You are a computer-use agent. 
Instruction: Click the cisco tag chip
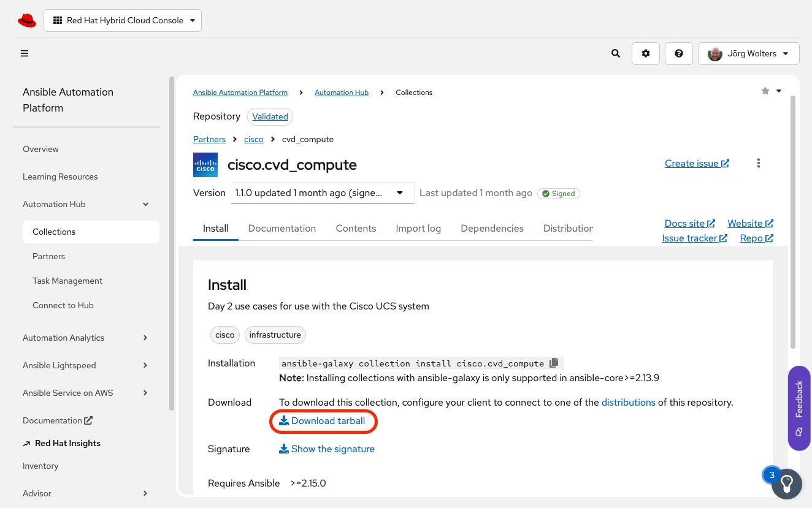coord(225,335)
